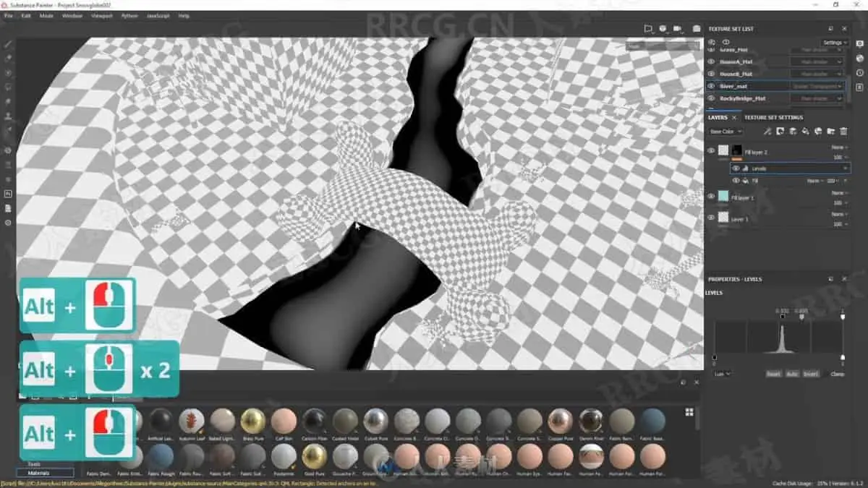Hide Fill layer 2
The height and width of the screenshot is (488, 868).
click(711, 151)
